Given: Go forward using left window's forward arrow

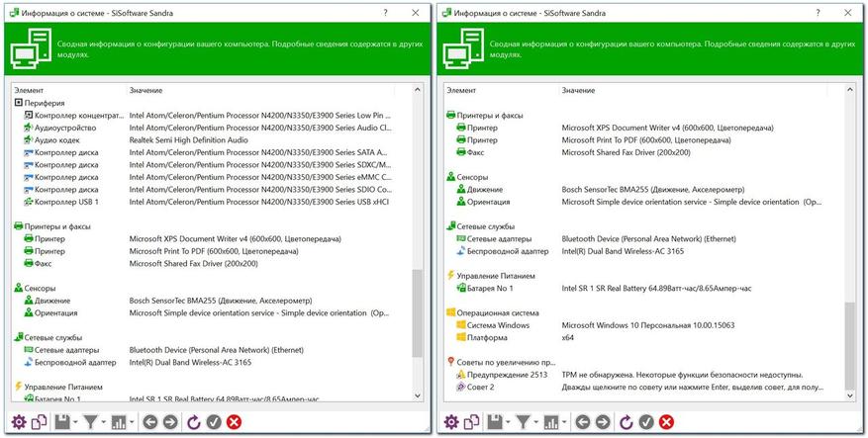Looking at the screenshot, I should click(170, 422).
